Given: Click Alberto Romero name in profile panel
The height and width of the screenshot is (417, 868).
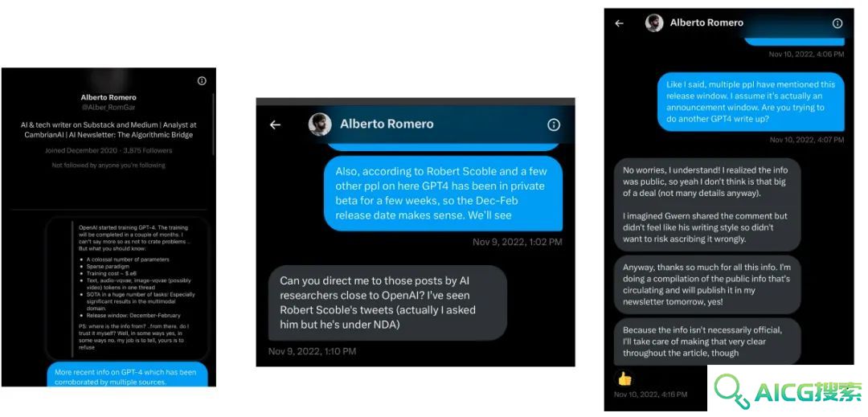Looking at the screenshot, I should coord(108,97).
